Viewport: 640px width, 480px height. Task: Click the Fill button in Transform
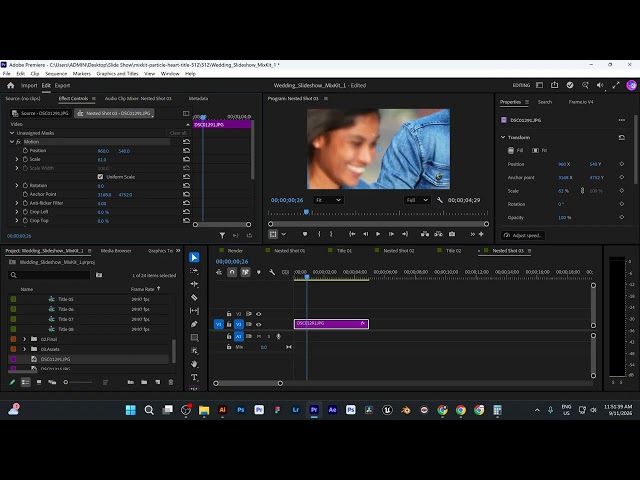(516, 150)
